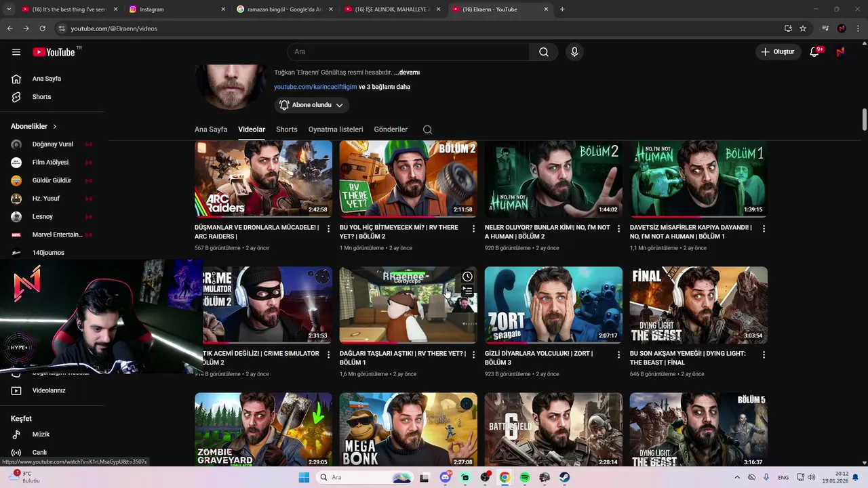Image resolution: width=868 pixels, height=488 pixels.
Task: Open Battlefield 6 video thumbnail
Action: pos(553,430)
